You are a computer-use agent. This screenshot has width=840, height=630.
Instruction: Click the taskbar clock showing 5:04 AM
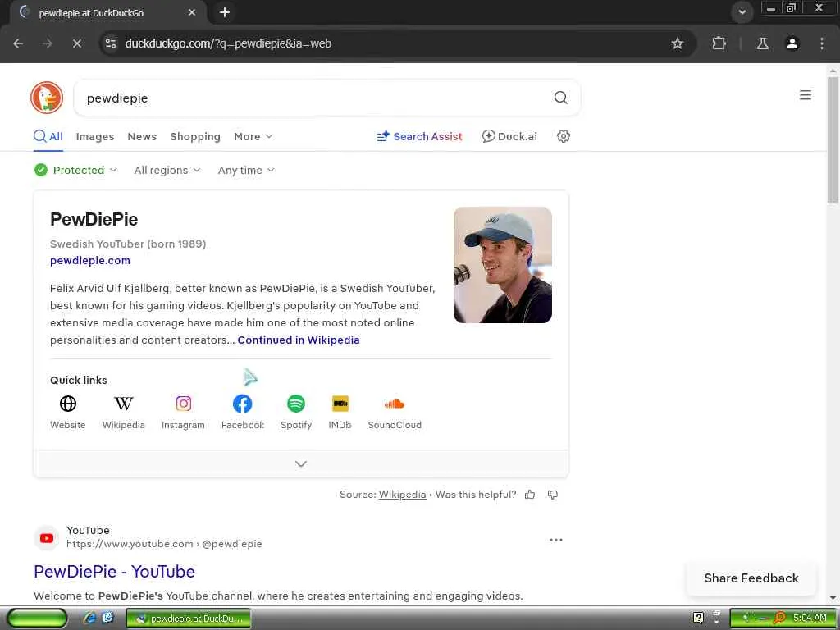[x=810, y=619]
